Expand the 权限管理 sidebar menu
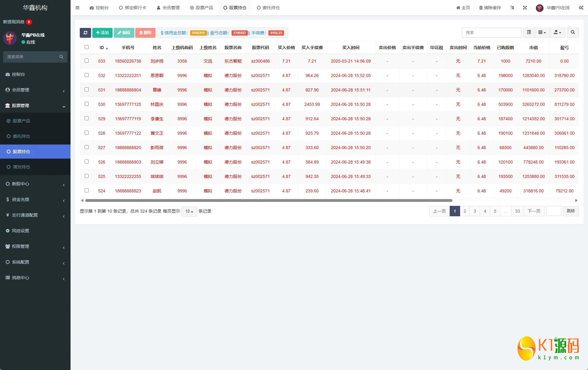 point(35,246)
